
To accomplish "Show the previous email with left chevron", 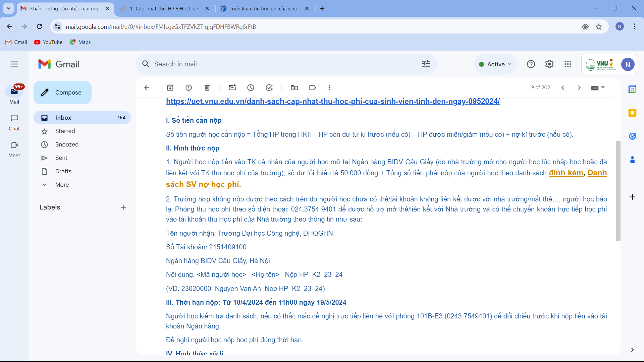I will (x=563, y=88).
